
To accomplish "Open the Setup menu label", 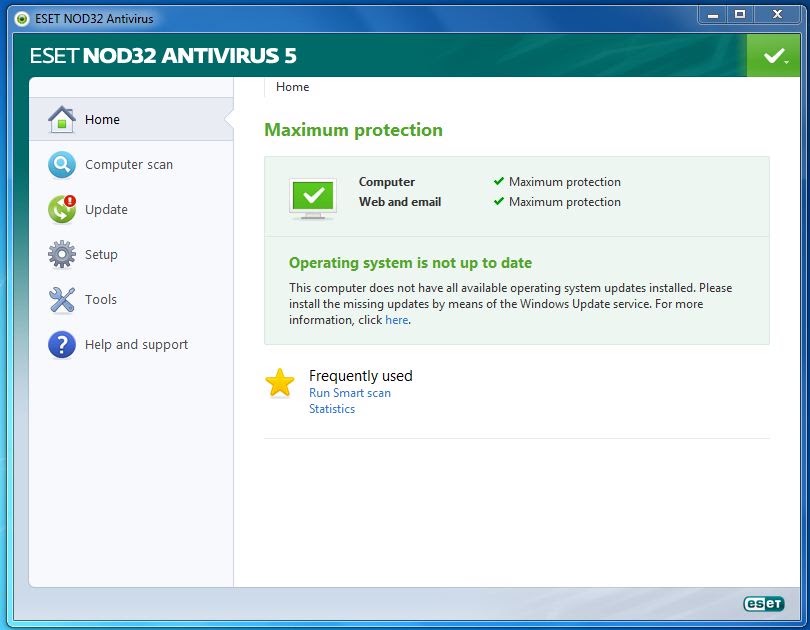I will pyautogui.click(x=101, y=255).
